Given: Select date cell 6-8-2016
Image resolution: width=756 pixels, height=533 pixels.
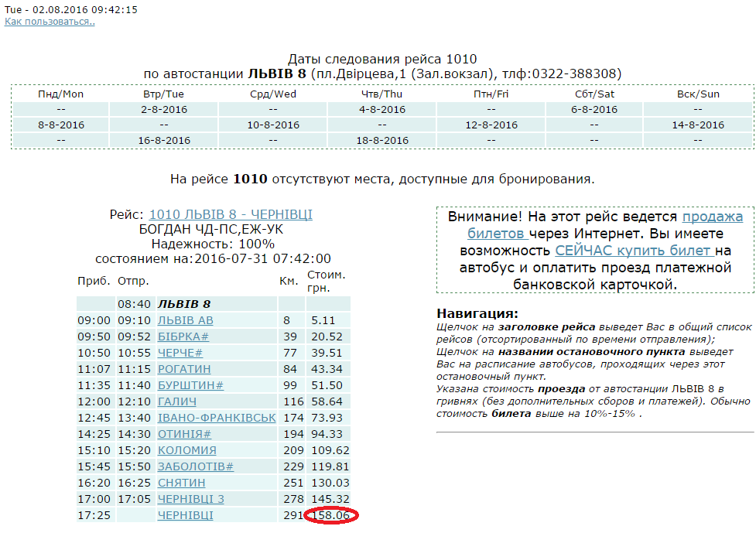Looking at the screenshot, I should [594, 110].
